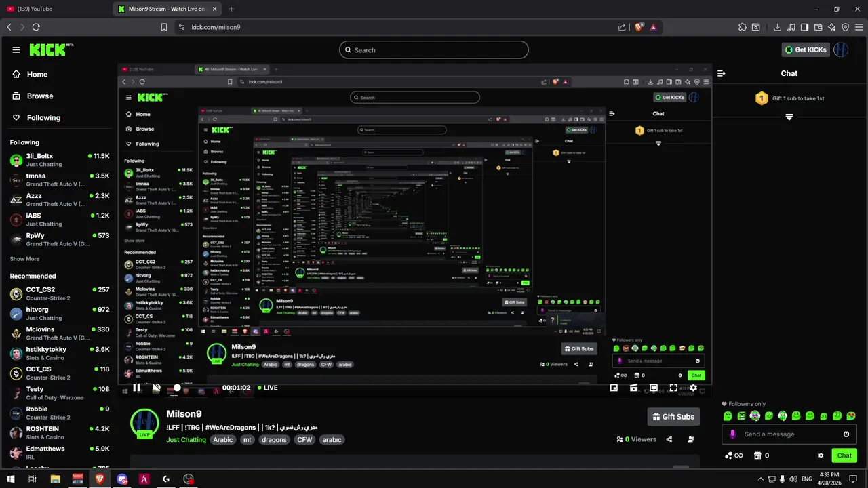Viewport: 868px width, 488px height.
Task: Open a new browser tab
Action: [x=231, y=9]
